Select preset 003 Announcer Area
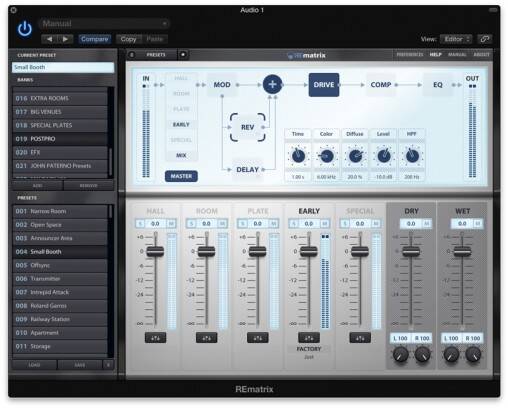 tap(60, 238)
